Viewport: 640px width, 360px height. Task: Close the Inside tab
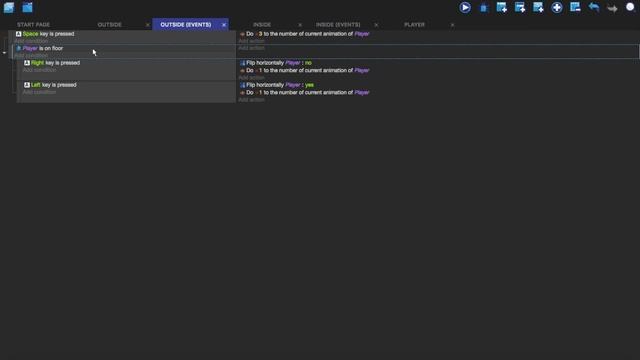point(300,25)
